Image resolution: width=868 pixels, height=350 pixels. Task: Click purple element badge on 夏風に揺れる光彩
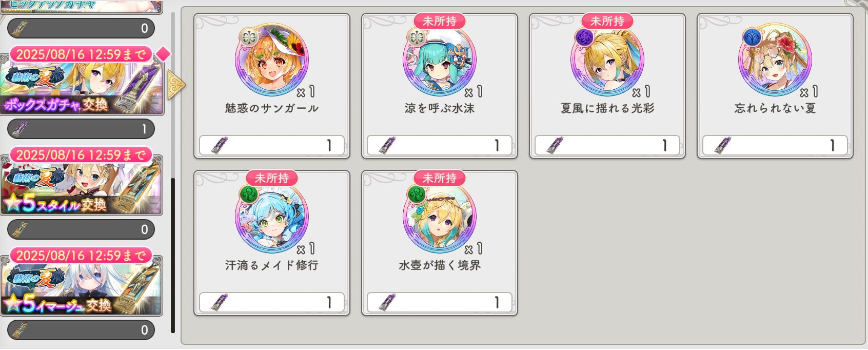click(584, 37)
